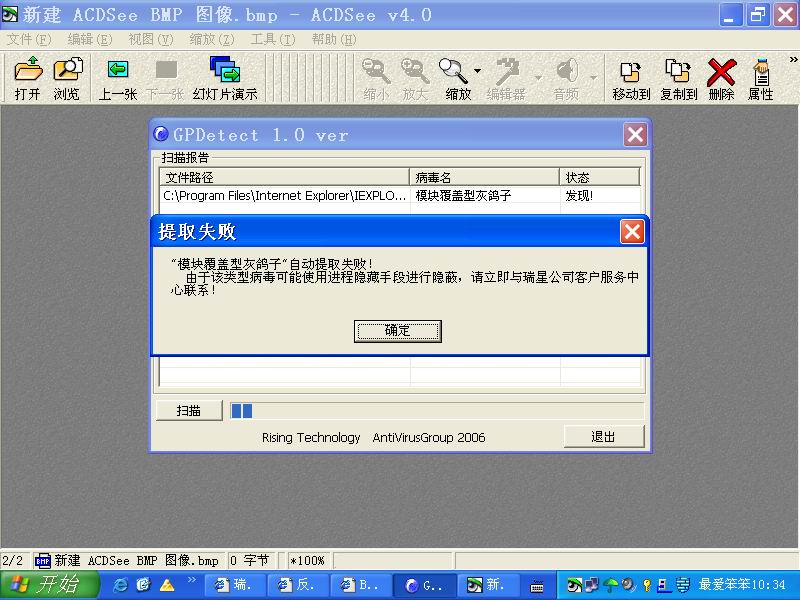Click the 发现! status cell

point(579,195)
